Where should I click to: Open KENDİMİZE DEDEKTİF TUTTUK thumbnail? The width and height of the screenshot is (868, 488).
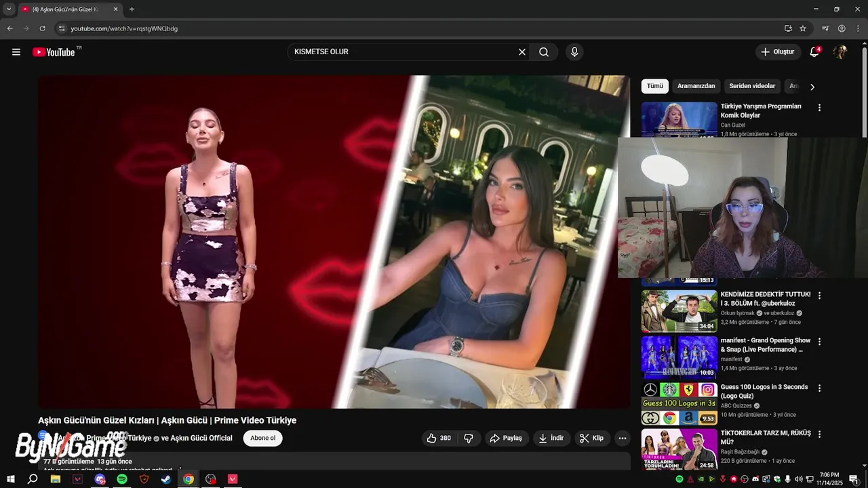679,311
